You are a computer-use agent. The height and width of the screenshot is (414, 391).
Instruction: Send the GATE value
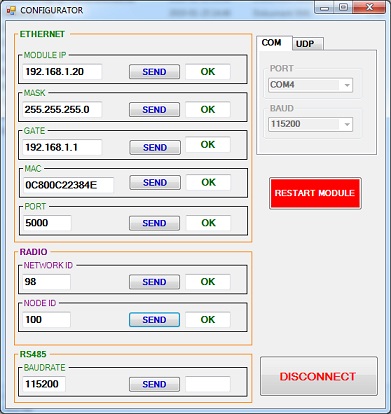pyautogui.click(x=155, y=147)
